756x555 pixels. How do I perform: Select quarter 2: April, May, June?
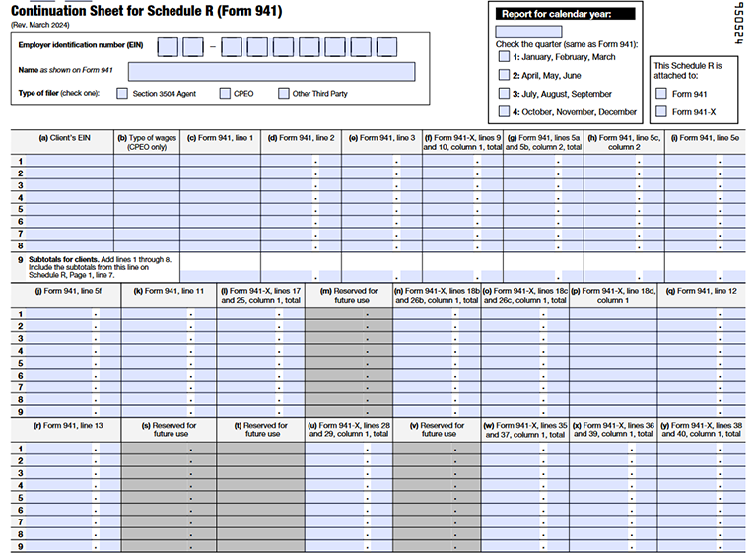(504, 75)
